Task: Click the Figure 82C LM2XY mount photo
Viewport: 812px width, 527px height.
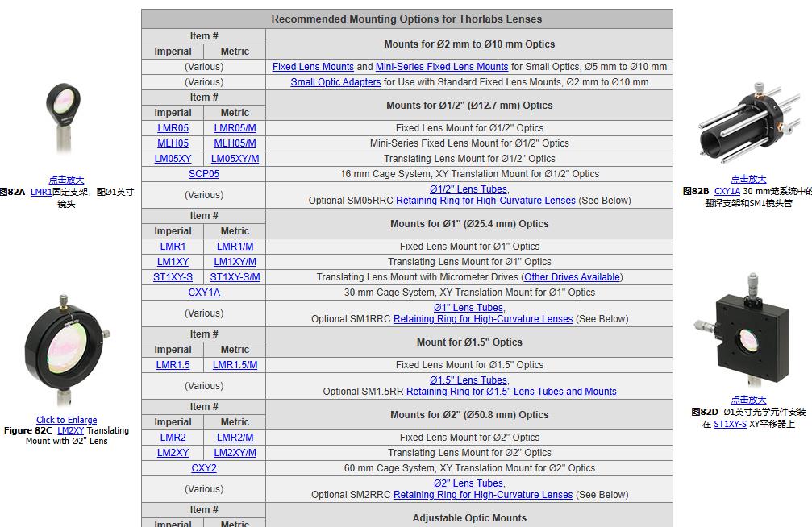Action: (x=66, y=351)
